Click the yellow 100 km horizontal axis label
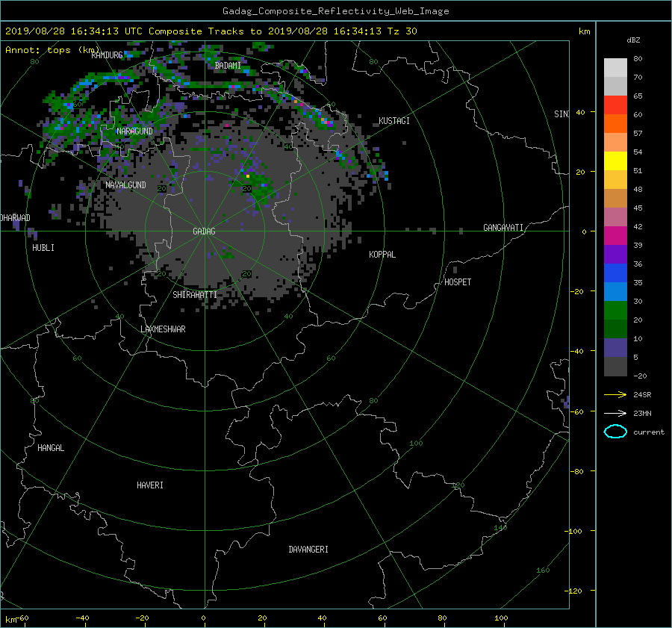Viewport: 672px width, 628px height. [x=501, y=618]
